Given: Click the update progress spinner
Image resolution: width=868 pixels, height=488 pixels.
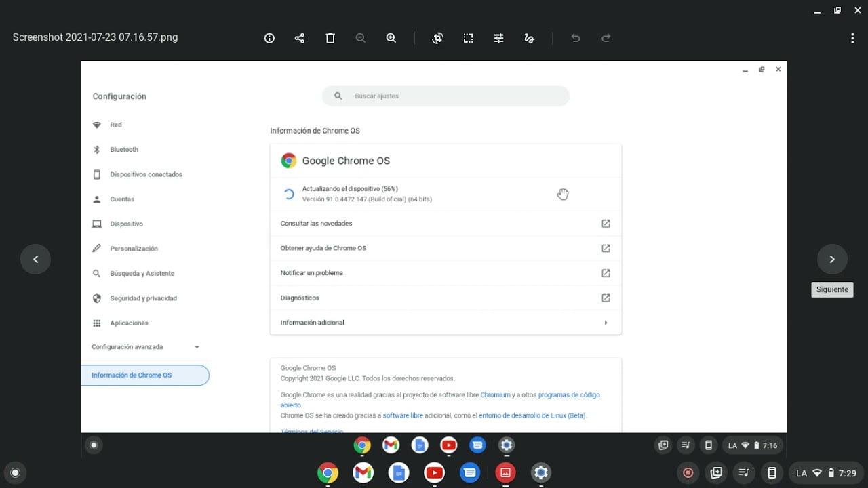Looking at the screenshot, I should [288, 194].
